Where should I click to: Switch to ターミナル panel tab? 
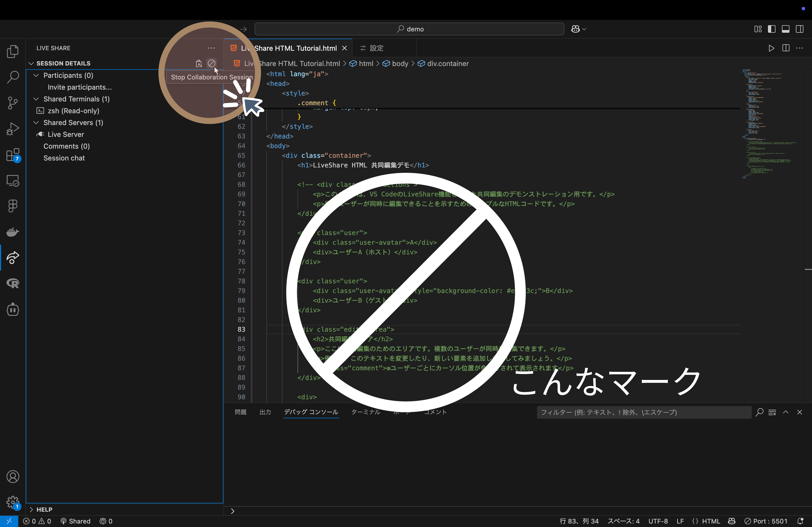(366, 412)
